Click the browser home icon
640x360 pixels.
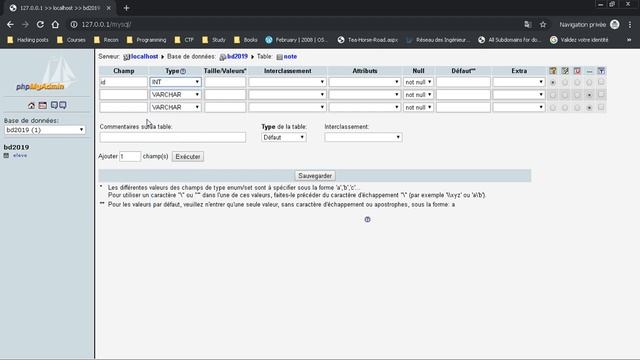[55, 24]
